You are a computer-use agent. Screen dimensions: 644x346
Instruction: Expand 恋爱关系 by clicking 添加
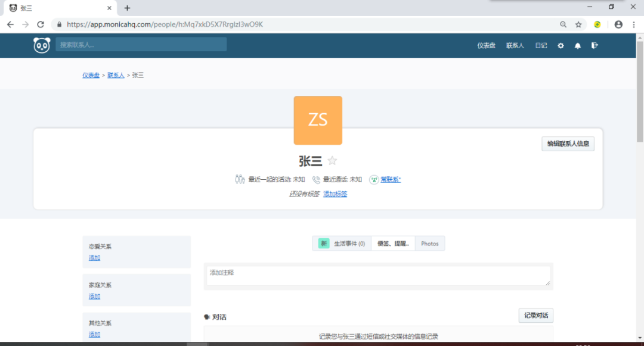click(94, 258)
